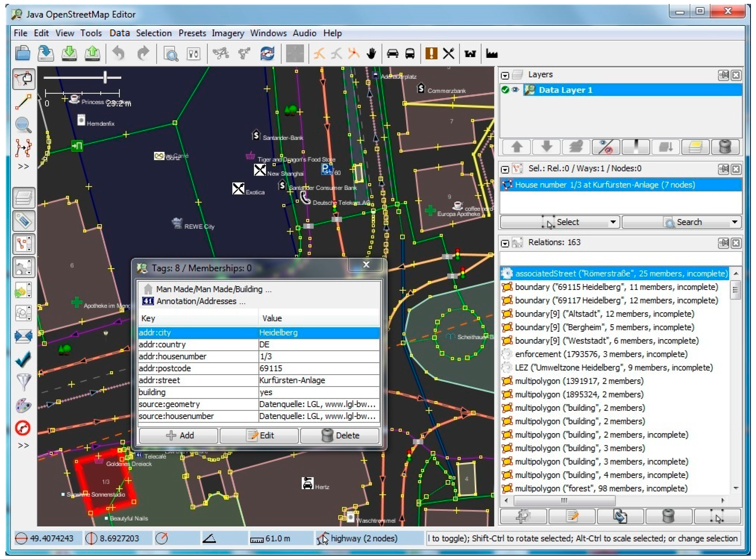This screenshot has width=756, height=559.
Task: Delete the layer with trash button
Action: (725, 147)
